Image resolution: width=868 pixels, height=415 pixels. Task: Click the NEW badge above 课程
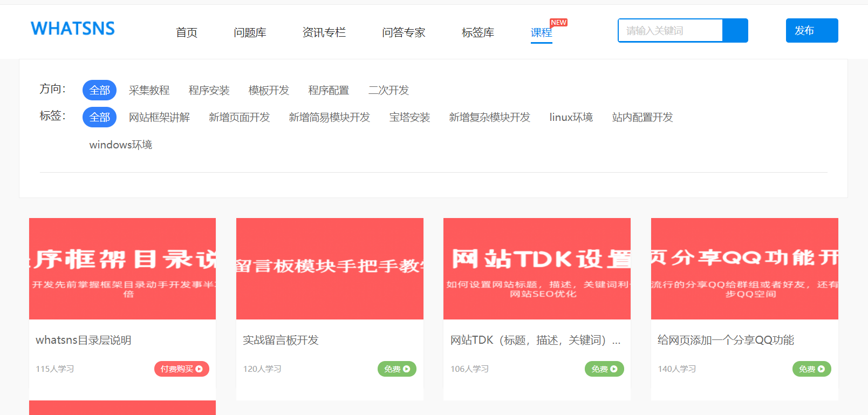(558, 23)
